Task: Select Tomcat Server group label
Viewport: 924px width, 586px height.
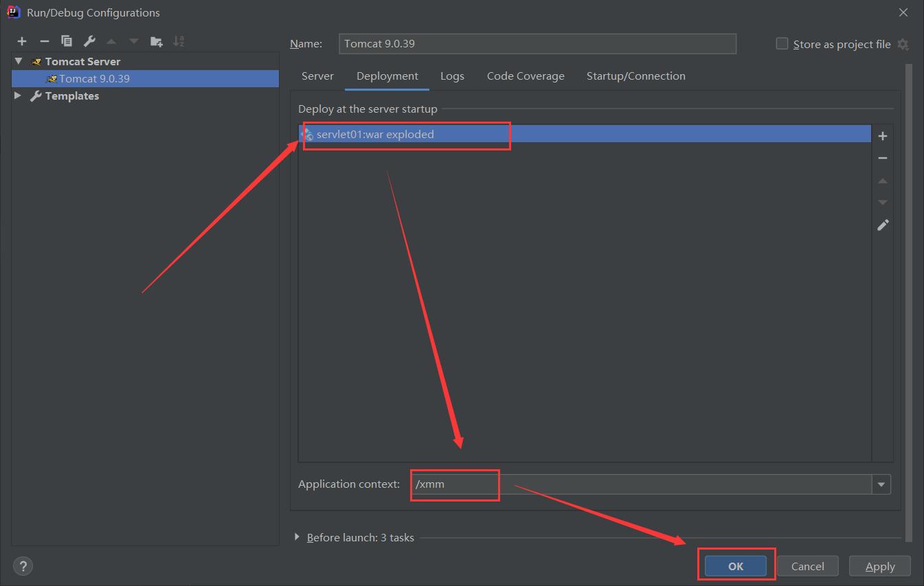Action: [x=82, y=61]
